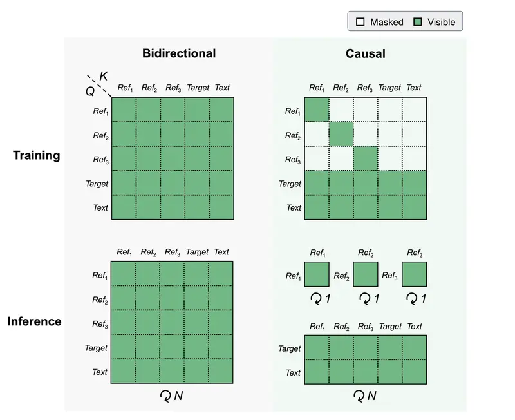Click the Causal column heading
This screenshot has height=420, width=515.
coord(365,53)
